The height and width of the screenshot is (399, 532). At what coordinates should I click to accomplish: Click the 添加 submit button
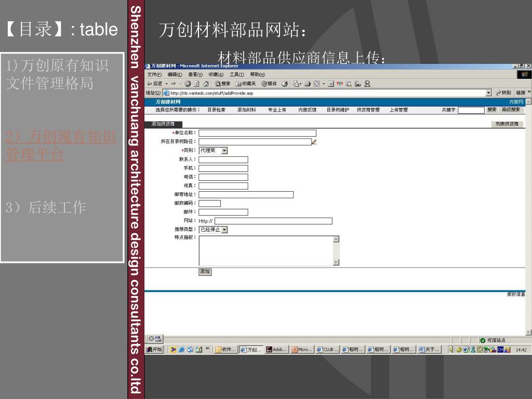(205, 272)
